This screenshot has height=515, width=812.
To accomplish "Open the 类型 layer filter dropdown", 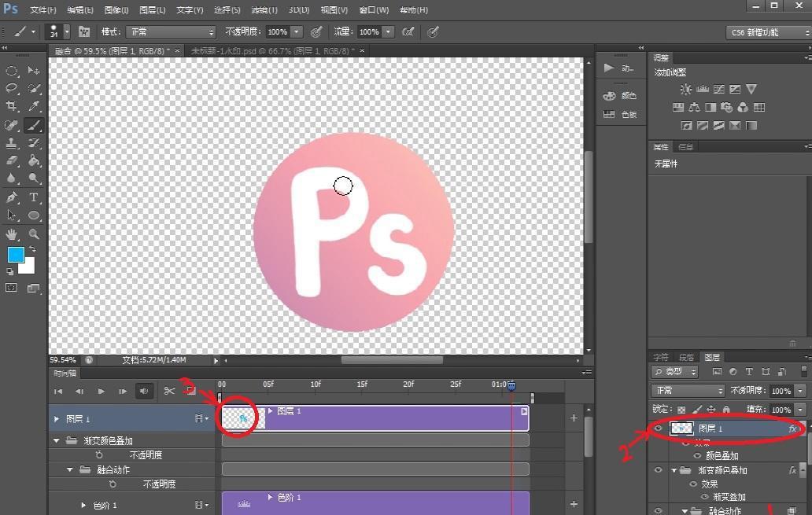I will coord(675,372).
